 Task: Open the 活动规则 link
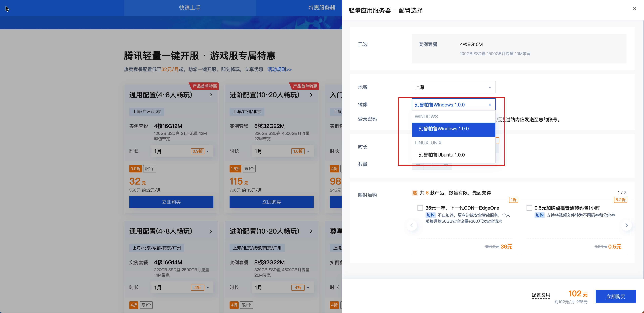[279, 69]
